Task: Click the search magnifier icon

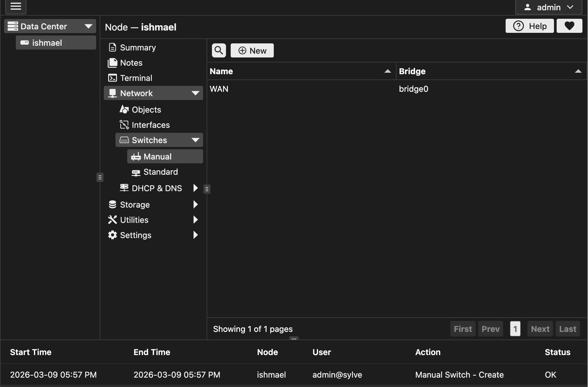Action: tap(219, 50)
